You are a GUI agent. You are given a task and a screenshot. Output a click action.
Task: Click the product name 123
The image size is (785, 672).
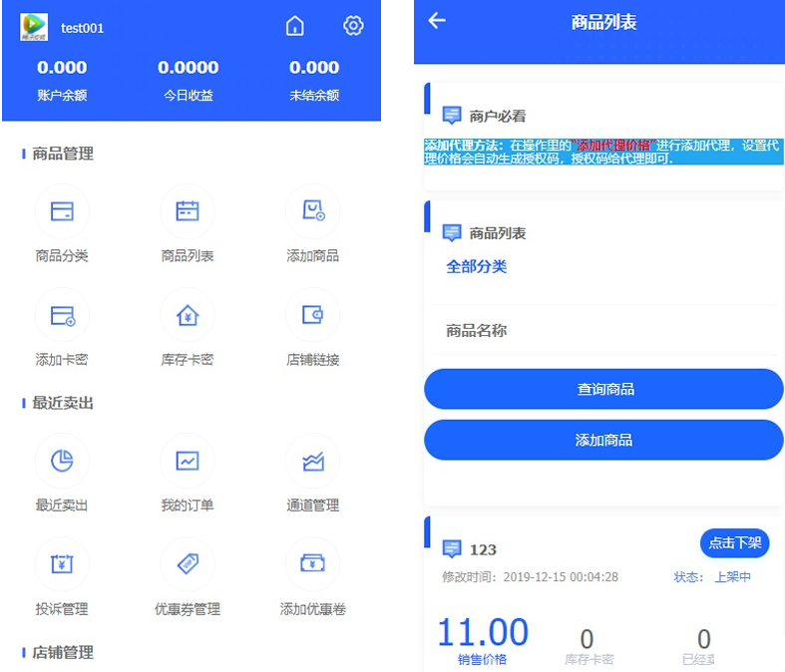(x=483, y=550)
